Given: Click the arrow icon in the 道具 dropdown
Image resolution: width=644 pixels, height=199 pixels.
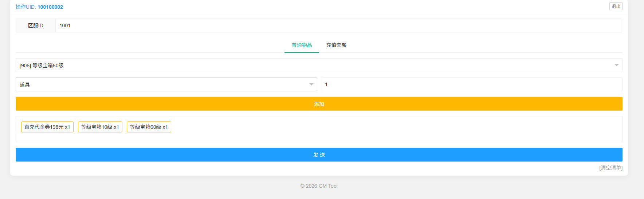Looking at the screenshot, I should (x=311, y=84).
